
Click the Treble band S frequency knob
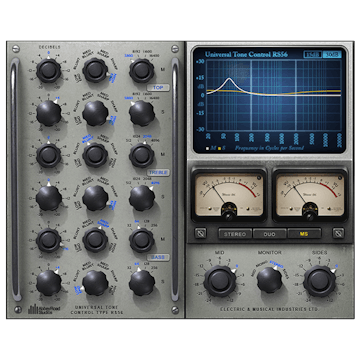[142, 198]
